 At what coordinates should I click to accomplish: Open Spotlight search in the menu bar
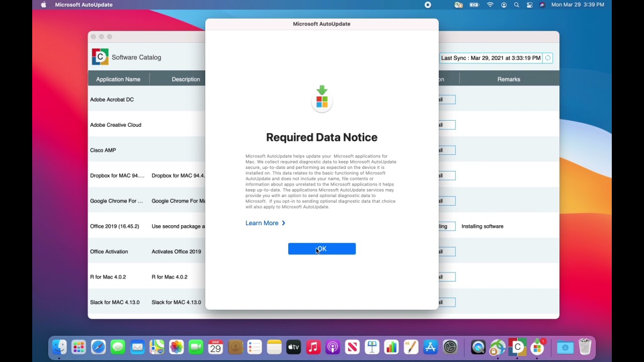[x=516, y=5]
